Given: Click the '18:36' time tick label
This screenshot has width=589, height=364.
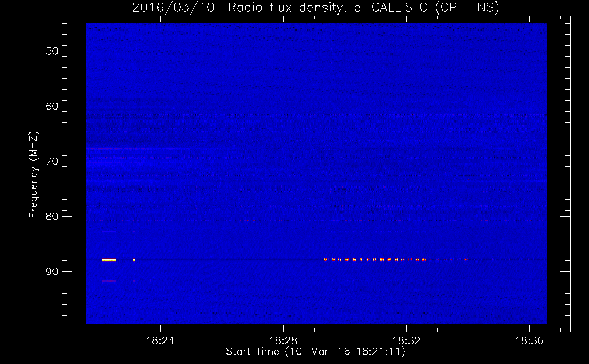Looking at the screenshot, I should 529,341.
